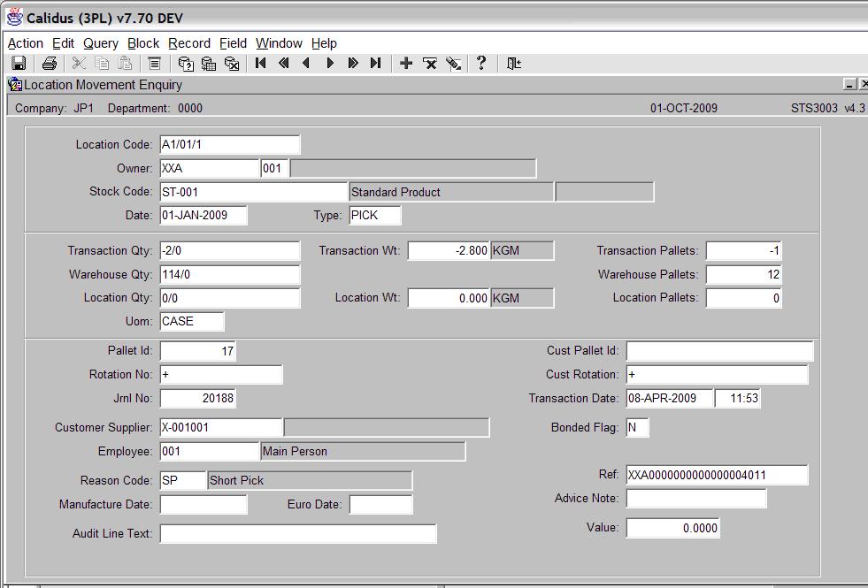Click the Audit Line Text field
The height and width of the screenshot is (588, 868).
298,534
